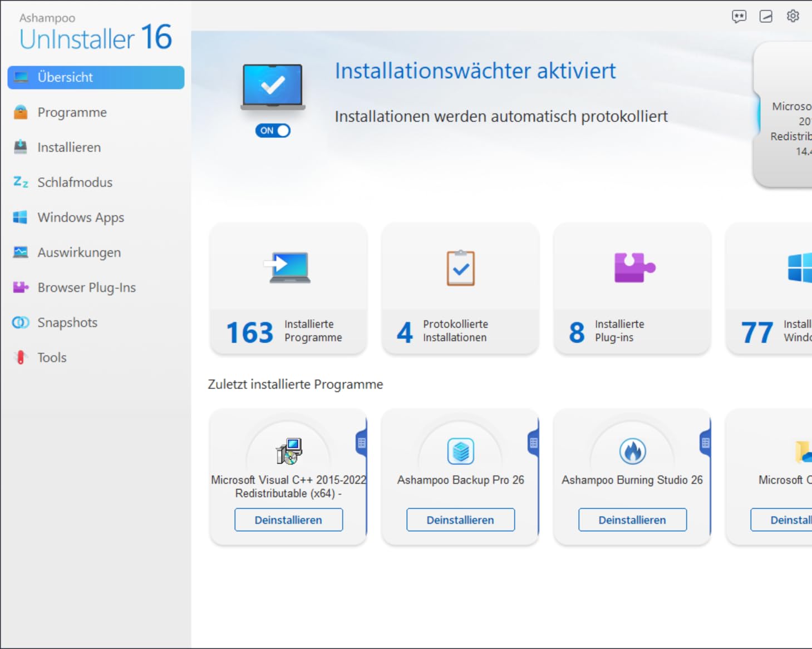Click the clipboard checkmark icon

click(461, 268)
